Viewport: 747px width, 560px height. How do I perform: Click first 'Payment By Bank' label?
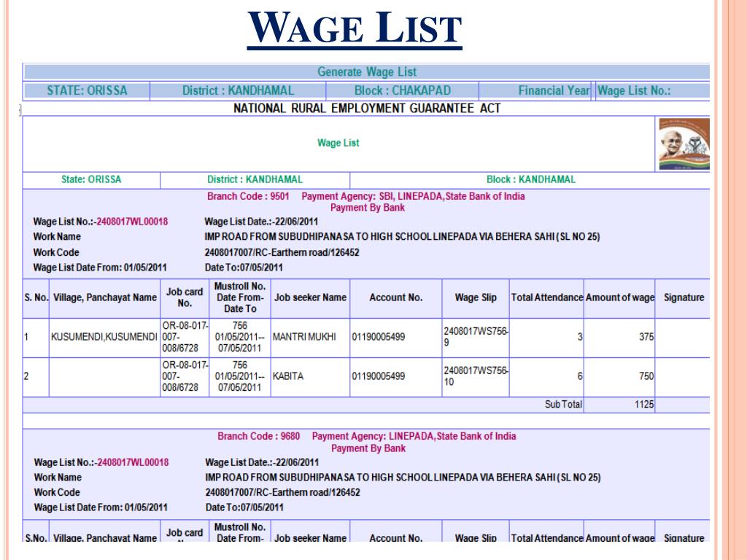pos(368,208)
